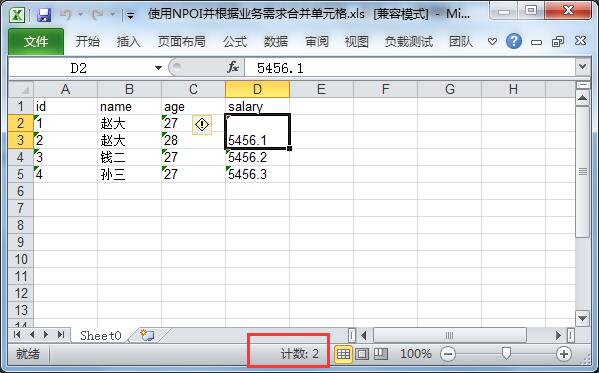This screenshot has width=599, height=373.
Task: Switch to the 页面布局 ribbon tab
Action: pos(181,41)
